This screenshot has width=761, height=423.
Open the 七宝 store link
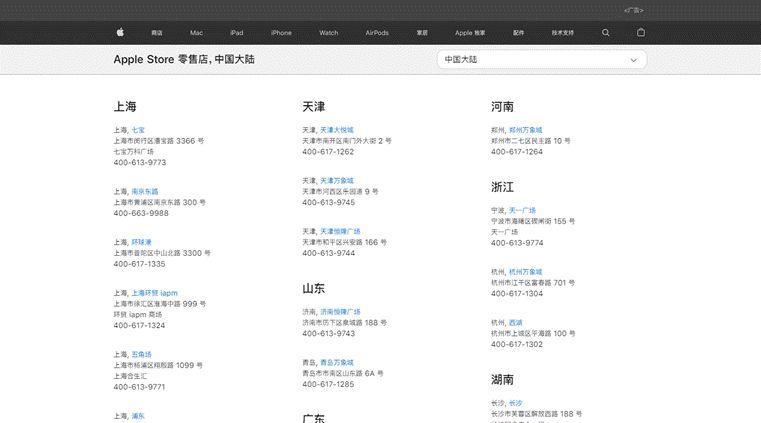click(138, 130)
